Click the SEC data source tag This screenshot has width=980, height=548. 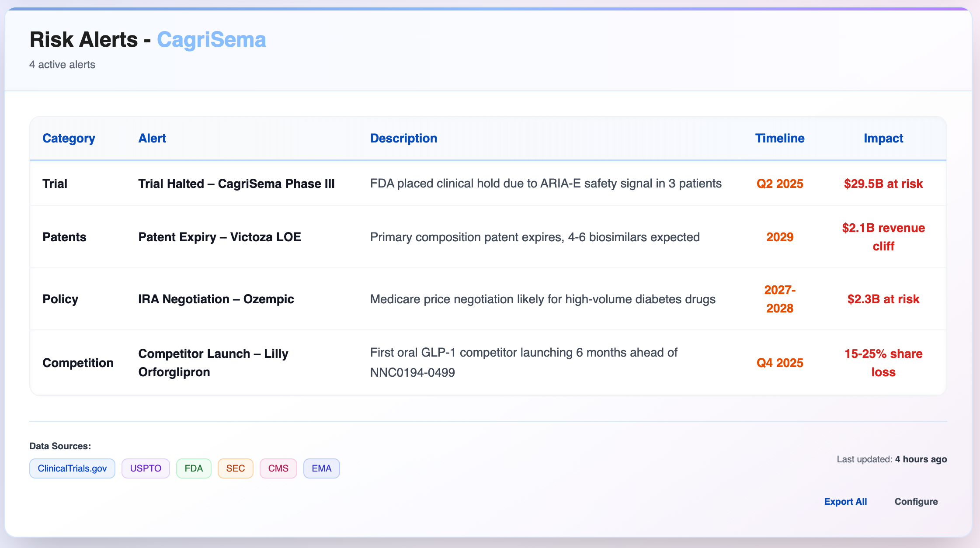pyautogui.click(x=235, y=468)
